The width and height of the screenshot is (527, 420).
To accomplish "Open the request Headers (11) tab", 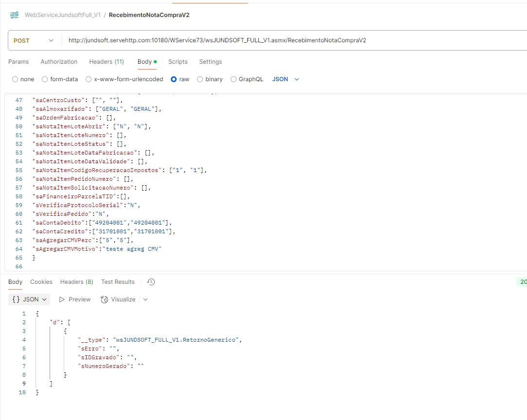I will pos(106,62).
